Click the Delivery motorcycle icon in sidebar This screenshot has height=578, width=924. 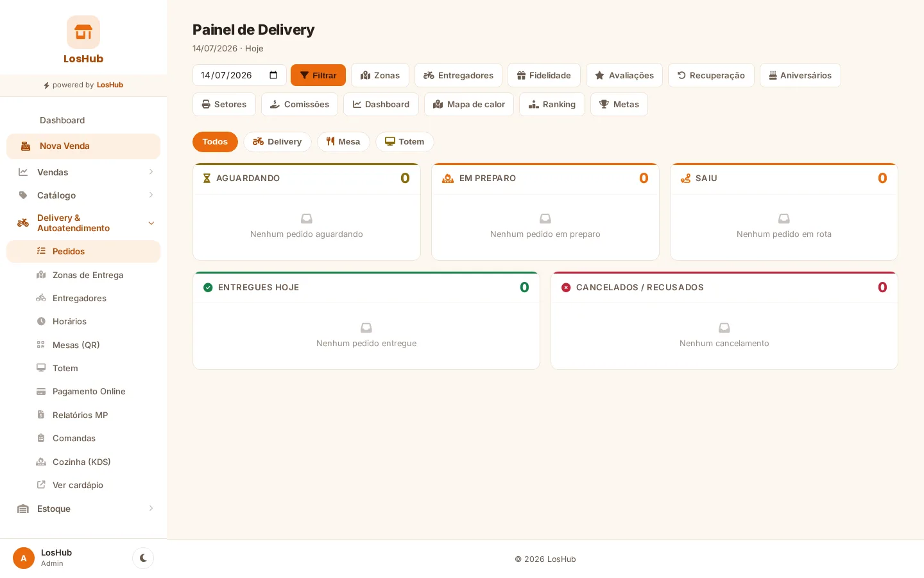click(23, 223)
